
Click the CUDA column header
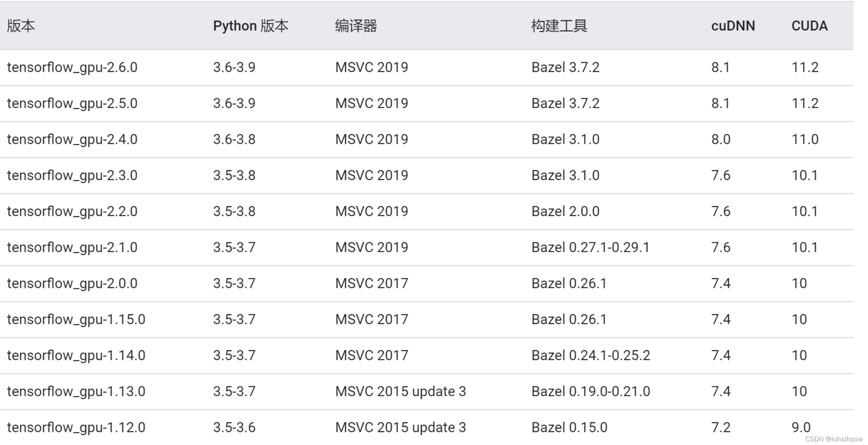809,26
